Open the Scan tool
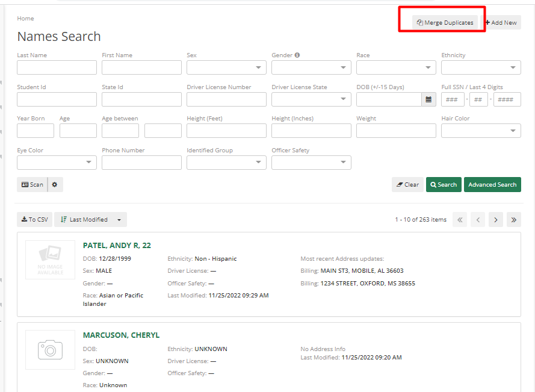 coord(32,184)
